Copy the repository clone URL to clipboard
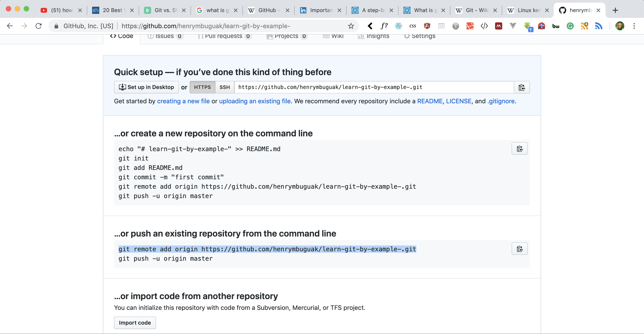This screenshot has width=644, height=334. tap(522, 87)
